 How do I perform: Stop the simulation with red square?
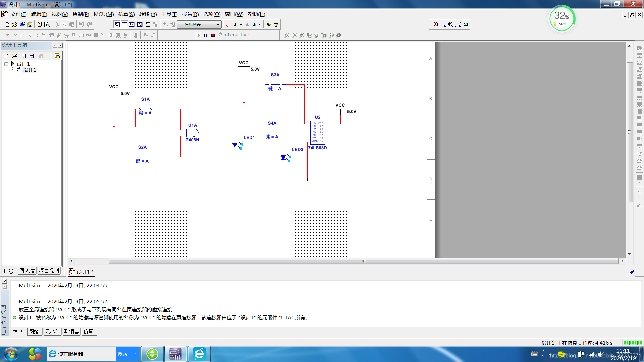(x=213, y=35)
